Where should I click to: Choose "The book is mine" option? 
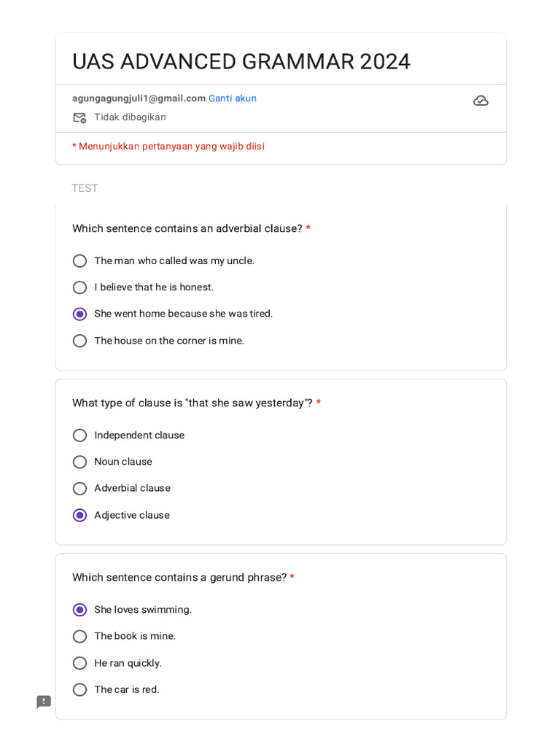point(80,636)
